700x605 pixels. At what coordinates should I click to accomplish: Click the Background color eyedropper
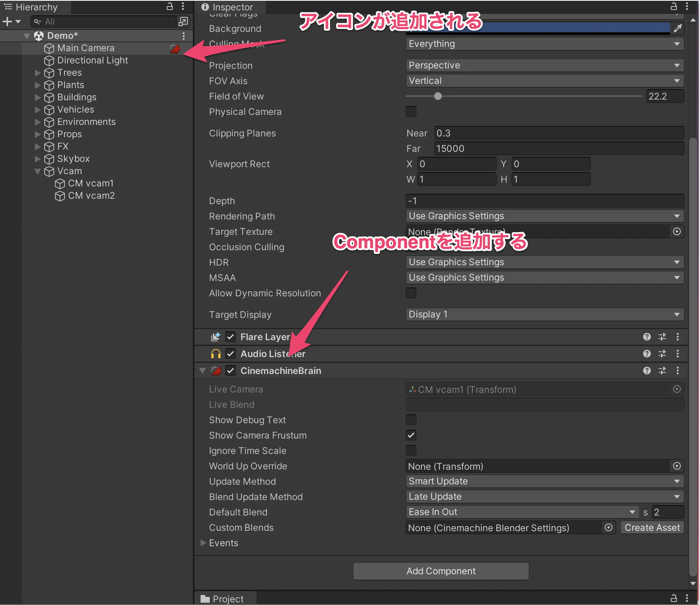pos(678,28)
